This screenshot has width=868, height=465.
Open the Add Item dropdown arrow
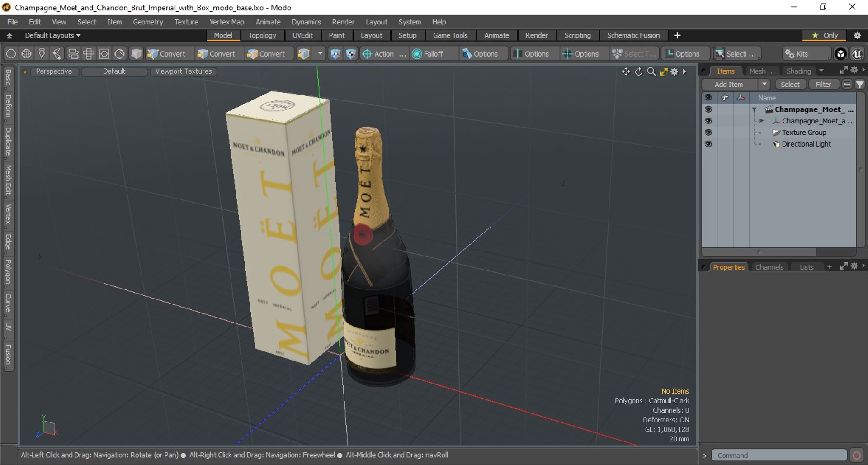point(764,85)
